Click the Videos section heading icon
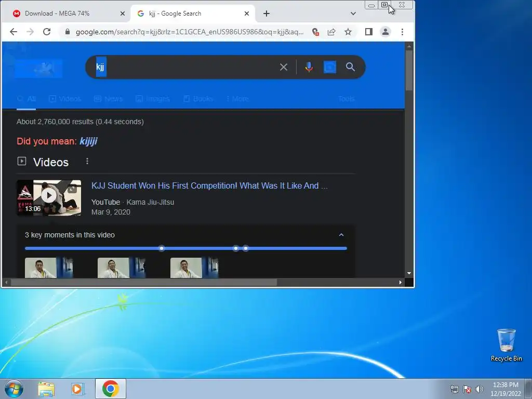The height and width of the screenshot is (399, 532). pos(22,161)
